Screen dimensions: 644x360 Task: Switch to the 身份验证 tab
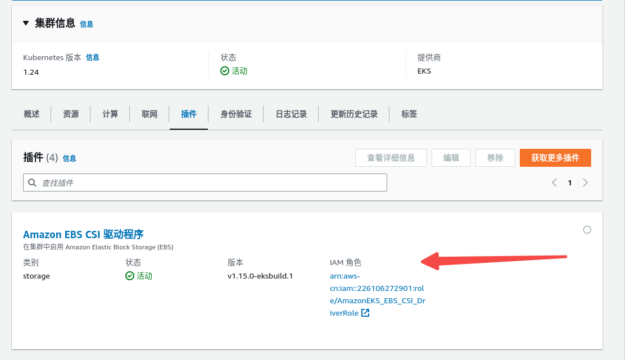236,114
